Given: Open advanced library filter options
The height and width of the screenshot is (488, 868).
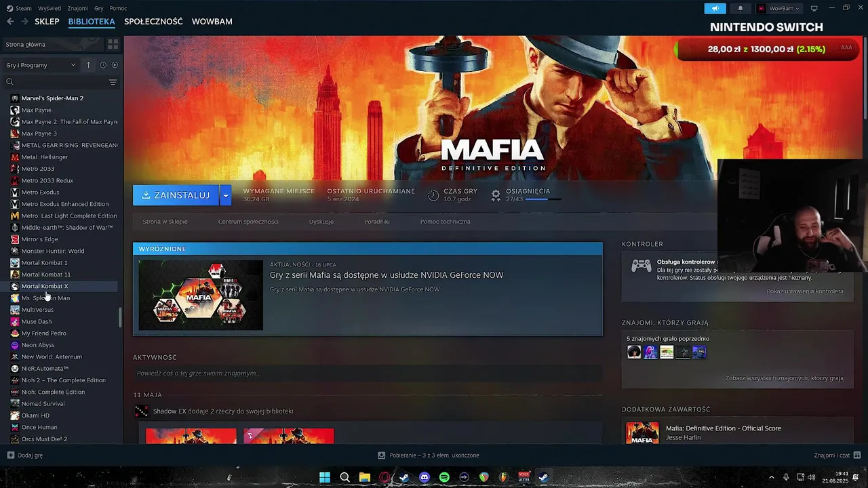Looking at the screenshot, I should pyautogui.click(x=113, y=82).
